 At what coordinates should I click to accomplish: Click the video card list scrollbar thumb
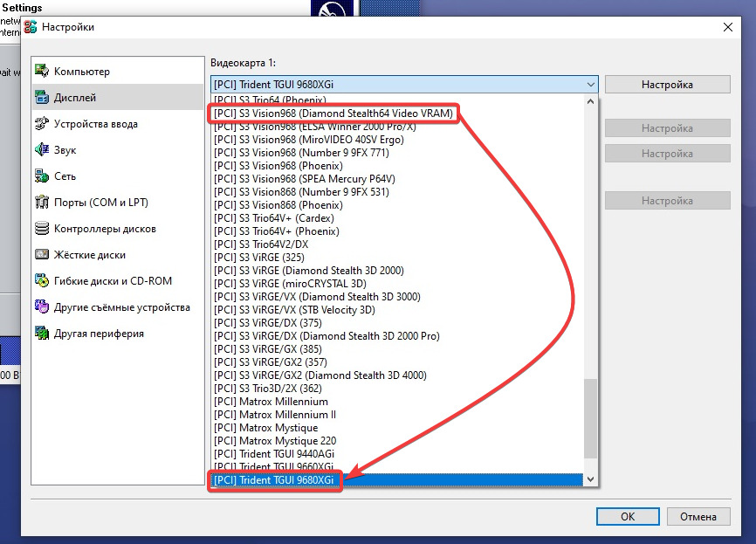[591, 418]
